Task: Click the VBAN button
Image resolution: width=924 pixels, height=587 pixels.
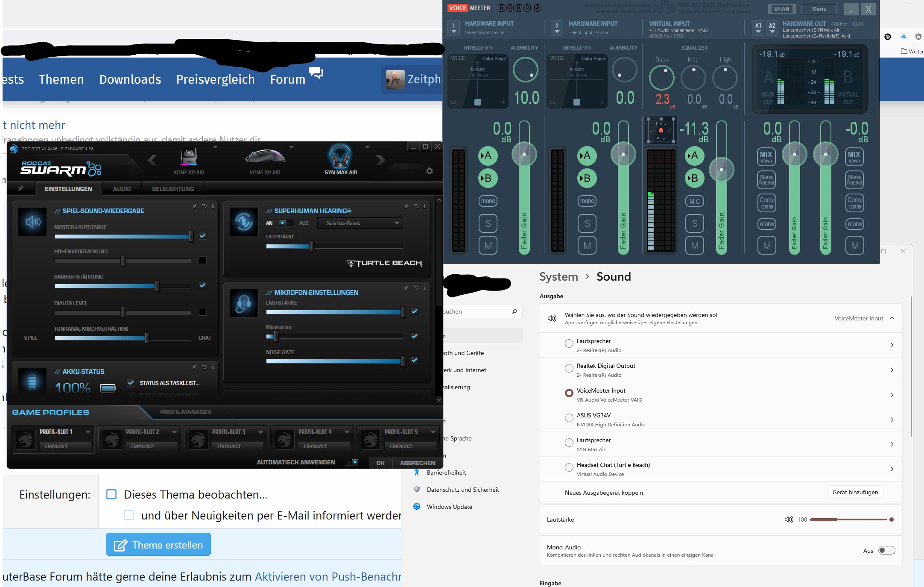Action: [781, 9]
